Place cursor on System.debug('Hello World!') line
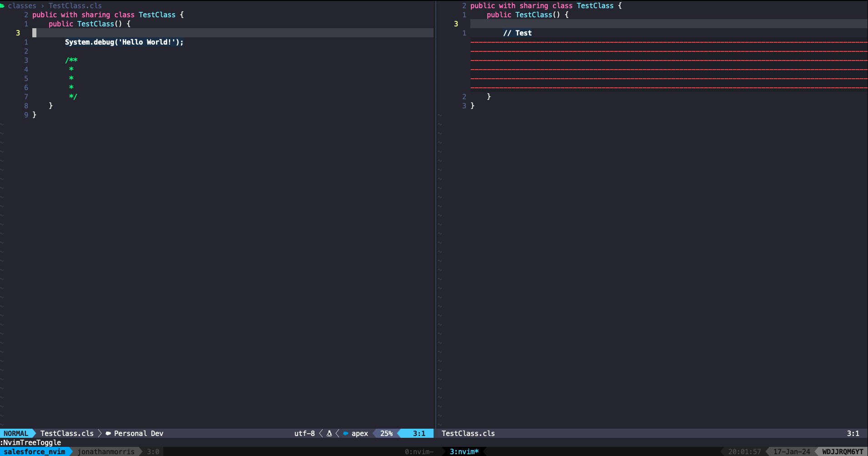 [x=124, y=42]
